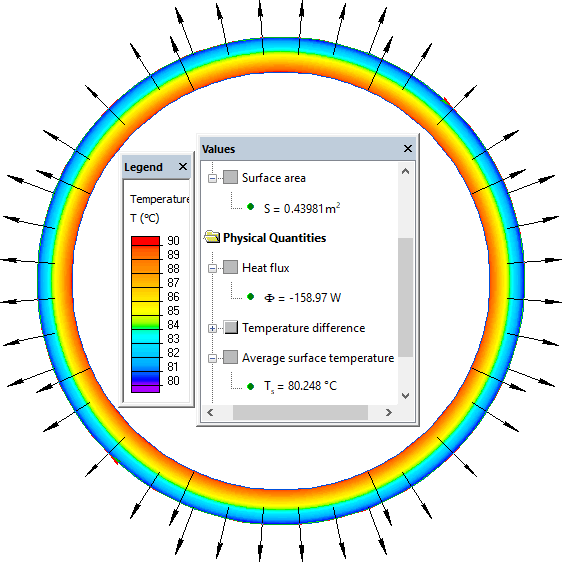
Task: Select the value Φ = -158.97 W
Action: pos(303,298)
